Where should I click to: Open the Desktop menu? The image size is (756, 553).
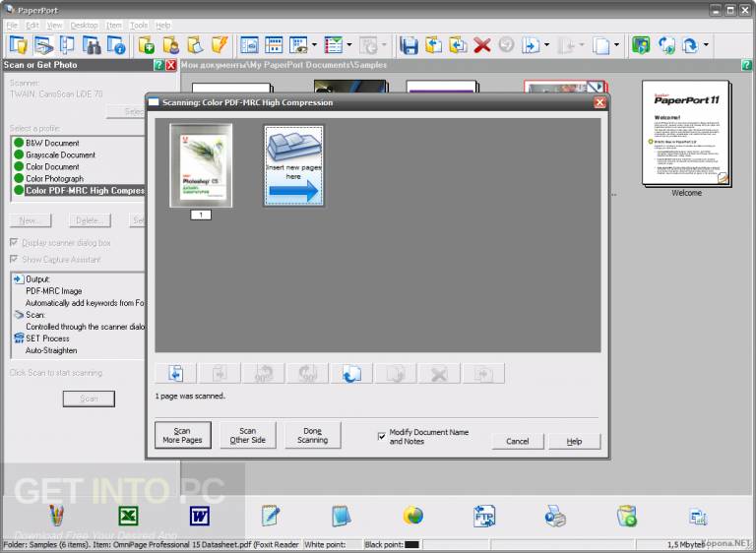84,25
